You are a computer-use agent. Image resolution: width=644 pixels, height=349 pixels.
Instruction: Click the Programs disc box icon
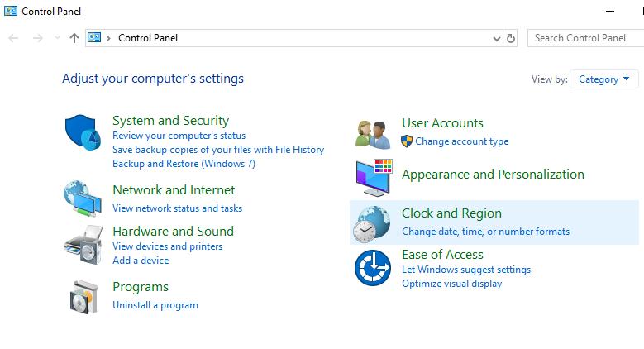tap(83, 296)
